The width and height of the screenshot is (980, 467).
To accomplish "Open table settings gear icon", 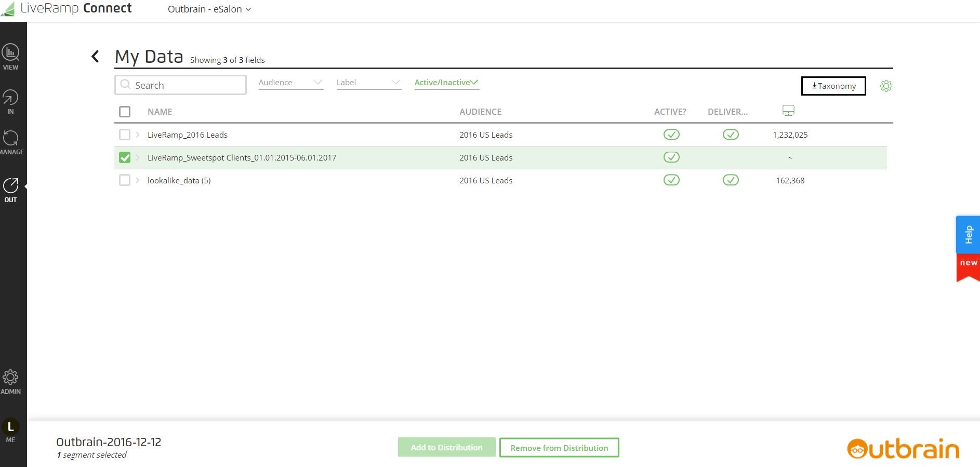I will (x=886, y=86).
